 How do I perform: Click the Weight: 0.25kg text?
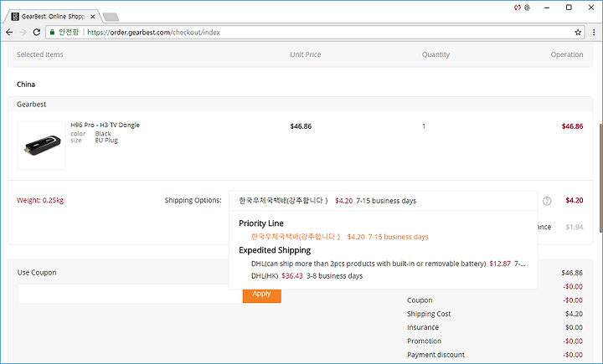40,200
